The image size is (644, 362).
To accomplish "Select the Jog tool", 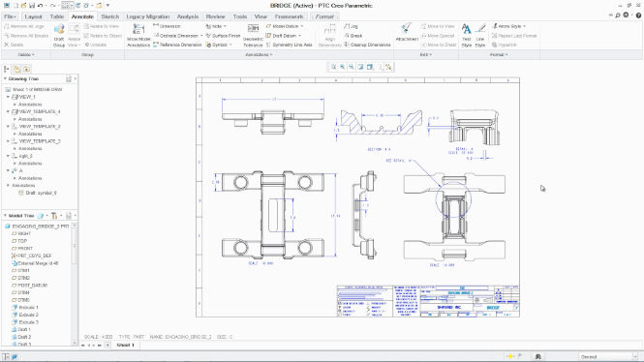I will [351, 26].
